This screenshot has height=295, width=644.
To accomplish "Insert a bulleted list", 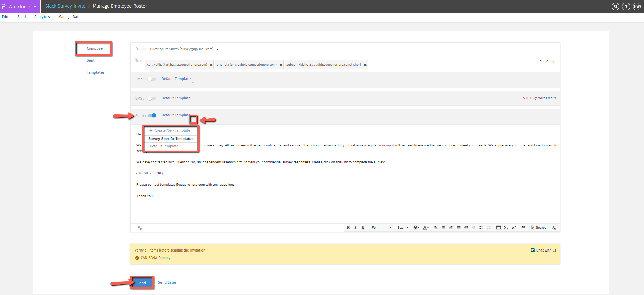I will pyautogui.click(x=481, y=228).
